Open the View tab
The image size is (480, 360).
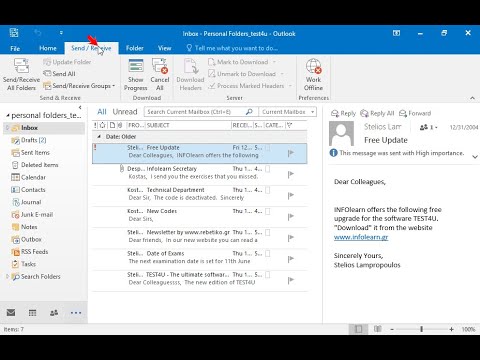click(x=164, y=48)
